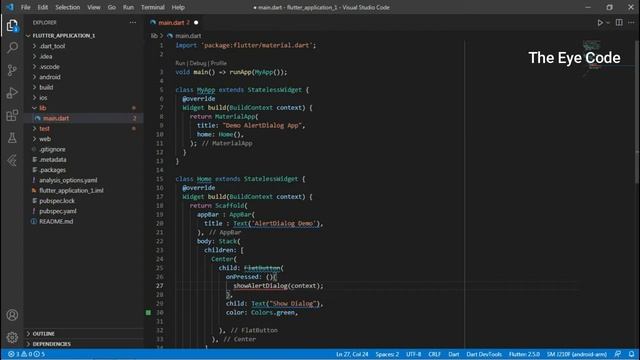640x360 pixels.
Task: Close the unsaved main.dart tab dot
Action: (196, 23)
